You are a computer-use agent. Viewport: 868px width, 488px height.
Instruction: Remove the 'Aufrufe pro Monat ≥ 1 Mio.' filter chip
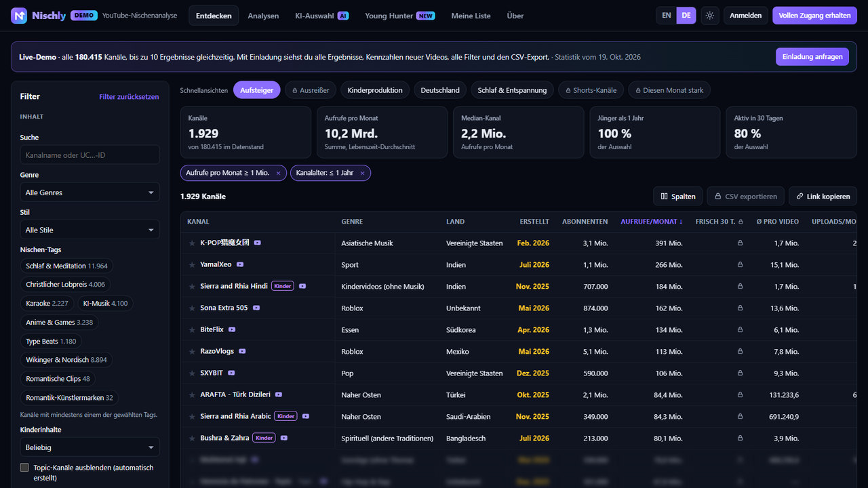[x=278, y=174]
